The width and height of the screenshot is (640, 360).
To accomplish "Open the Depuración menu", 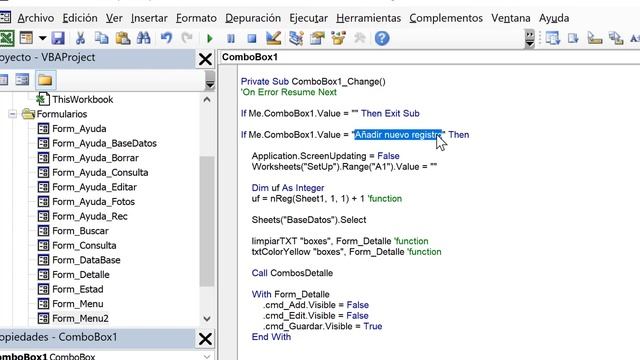I will (253, 18).
